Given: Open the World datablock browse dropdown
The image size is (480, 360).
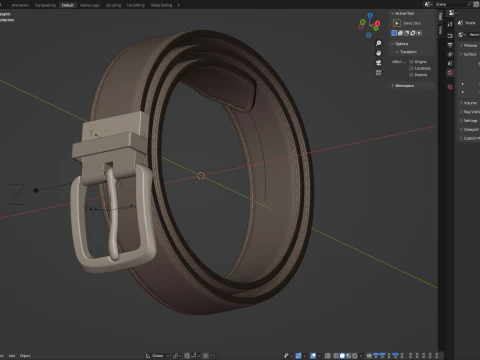Looking at the screenshot, I should coord(462,35).
